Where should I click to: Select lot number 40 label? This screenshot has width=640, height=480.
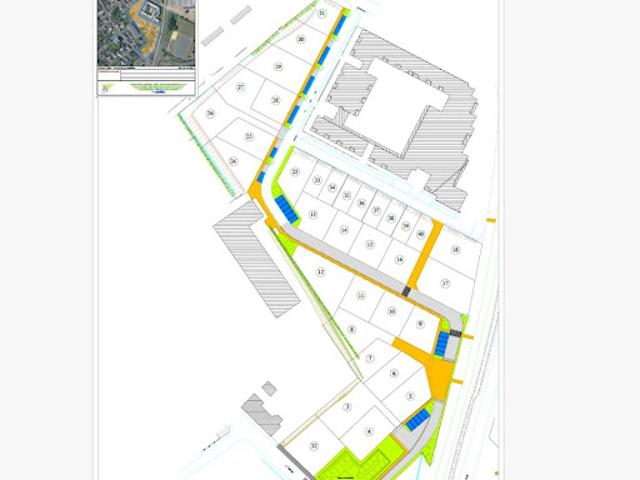point(420,234)
